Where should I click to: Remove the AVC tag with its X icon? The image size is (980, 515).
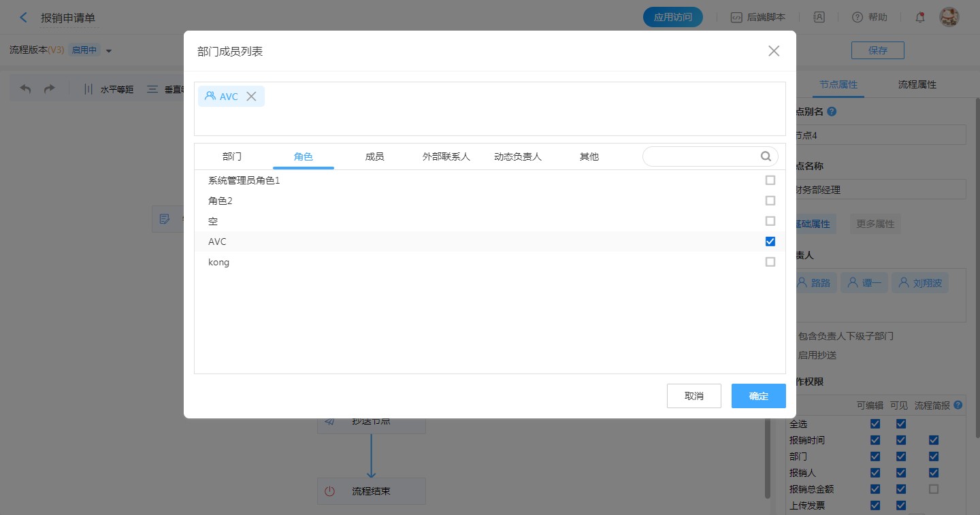251,97
